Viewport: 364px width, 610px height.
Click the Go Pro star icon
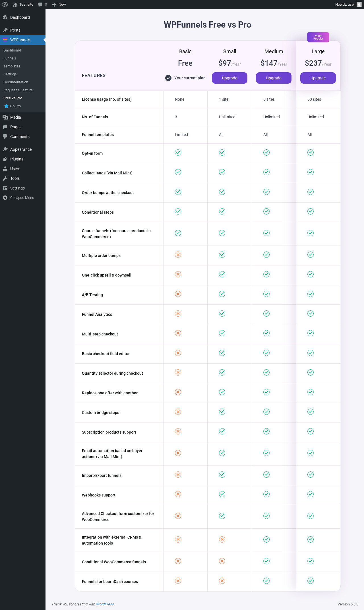click(x=6, y=106)
